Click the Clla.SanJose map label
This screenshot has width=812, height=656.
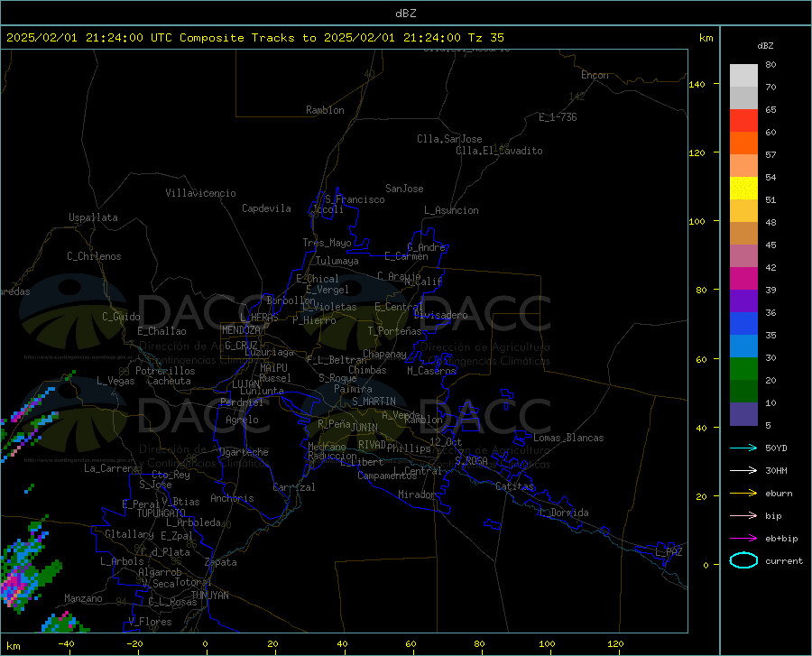coord(449,139)
